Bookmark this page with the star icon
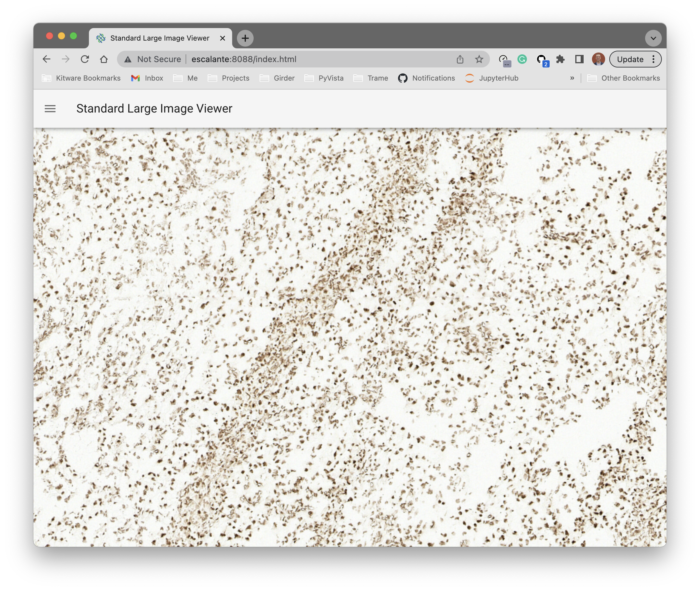Viewport: 700px width, 591px height. (x=479, y=59)
